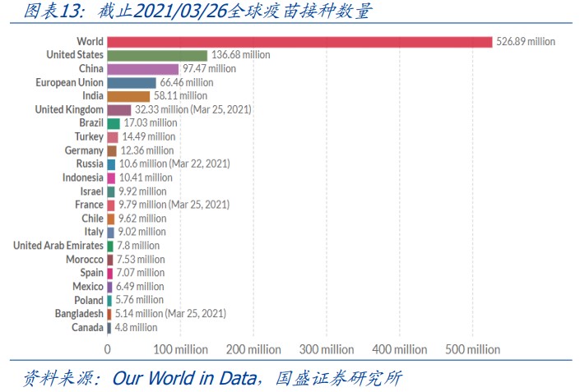Select the green United States bar
The image size is (580, 392).
click(158, 55)
